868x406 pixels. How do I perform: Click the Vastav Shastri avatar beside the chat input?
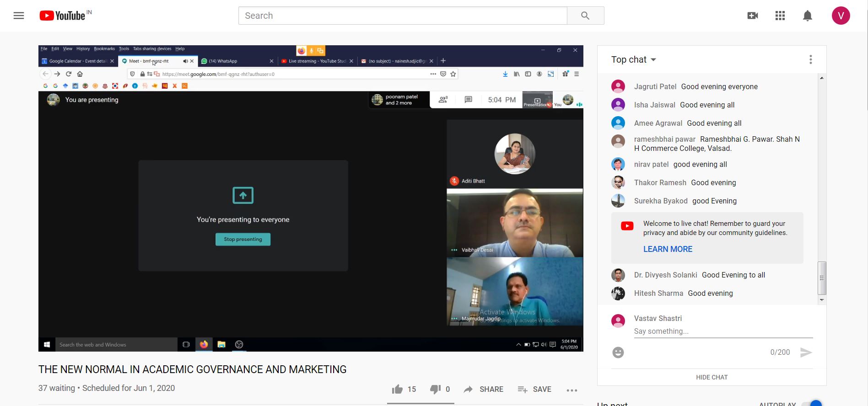tap(618, 321)
